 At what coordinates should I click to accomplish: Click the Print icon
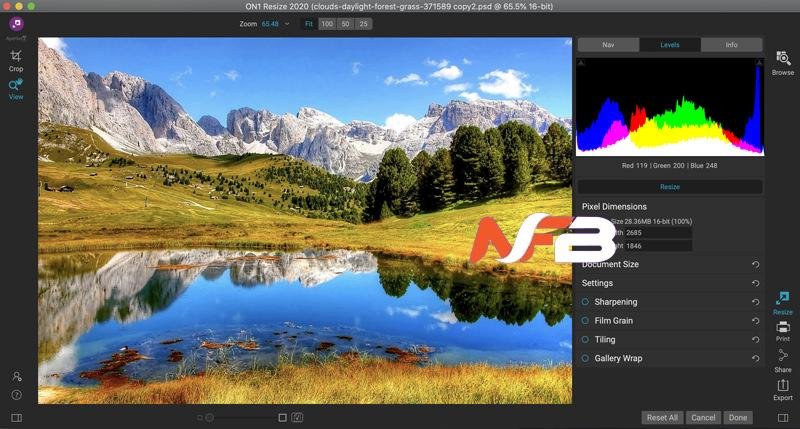[782, 329]
